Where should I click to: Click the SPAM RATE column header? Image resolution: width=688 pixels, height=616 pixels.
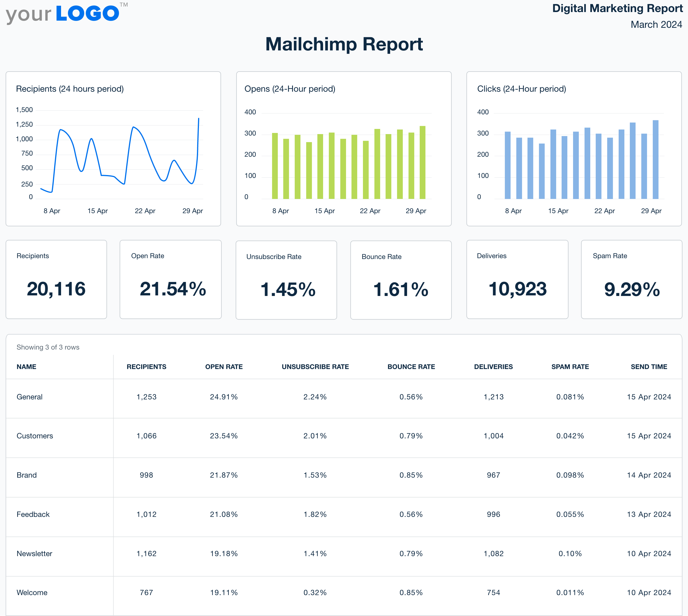click(x=570, y=366)
